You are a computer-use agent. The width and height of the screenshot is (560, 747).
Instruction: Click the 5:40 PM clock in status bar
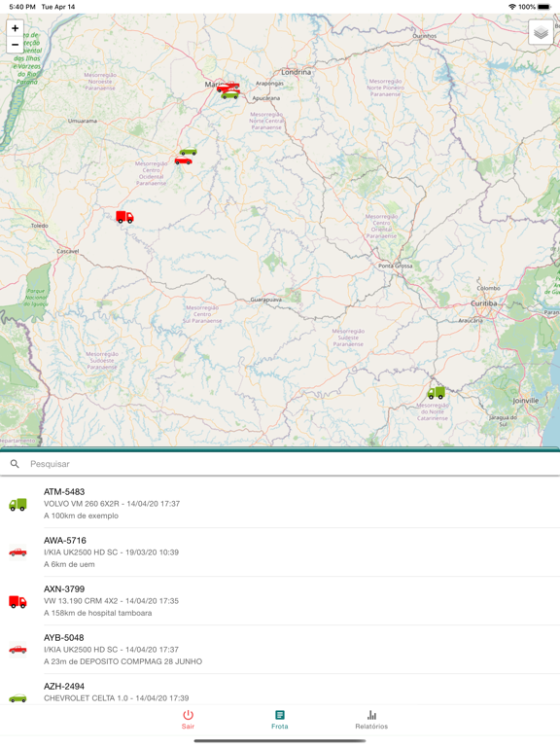coord(22,7)
